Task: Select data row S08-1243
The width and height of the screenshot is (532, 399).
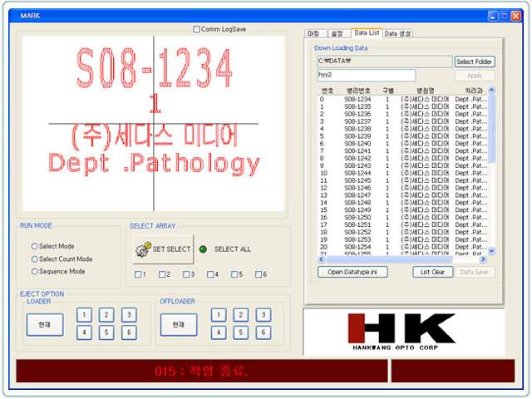Action: point(403,165)
